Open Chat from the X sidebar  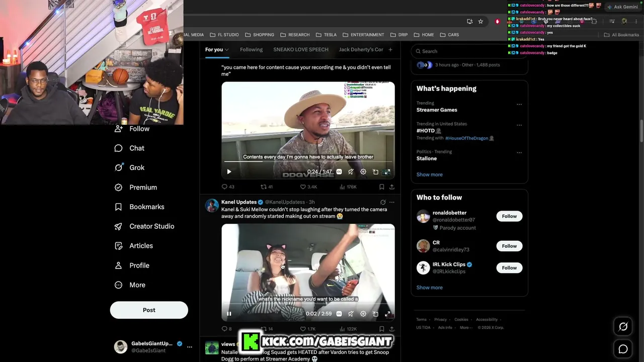[x=129, y=148]
